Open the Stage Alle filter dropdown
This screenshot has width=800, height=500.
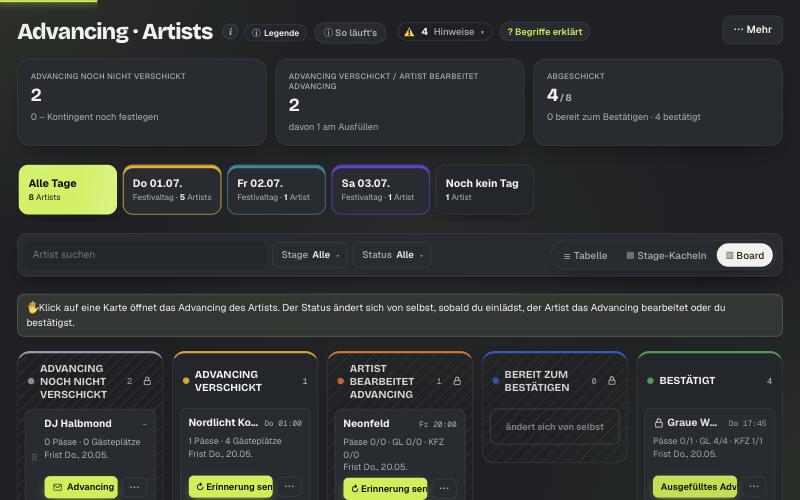click(310, 255)
